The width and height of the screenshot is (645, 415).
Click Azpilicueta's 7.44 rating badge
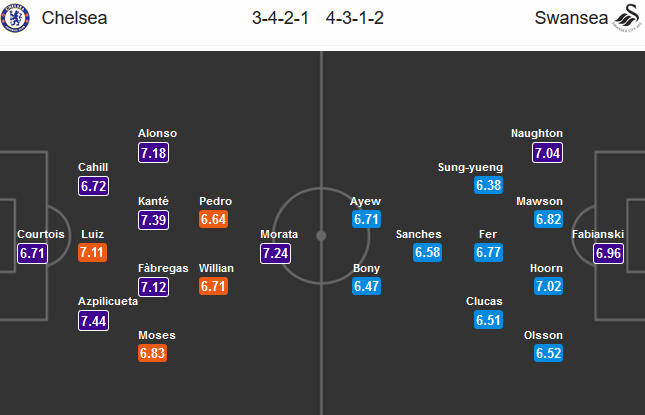coord(94,320)
